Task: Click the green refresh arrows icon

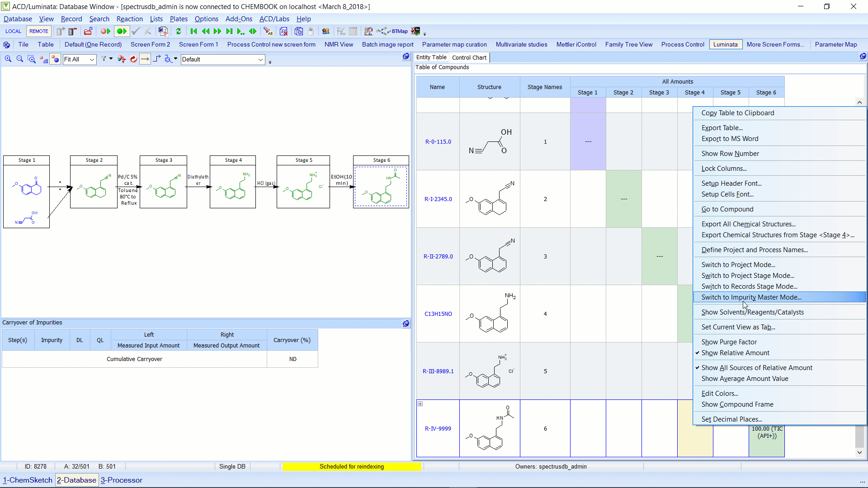Action: [179, 31]
